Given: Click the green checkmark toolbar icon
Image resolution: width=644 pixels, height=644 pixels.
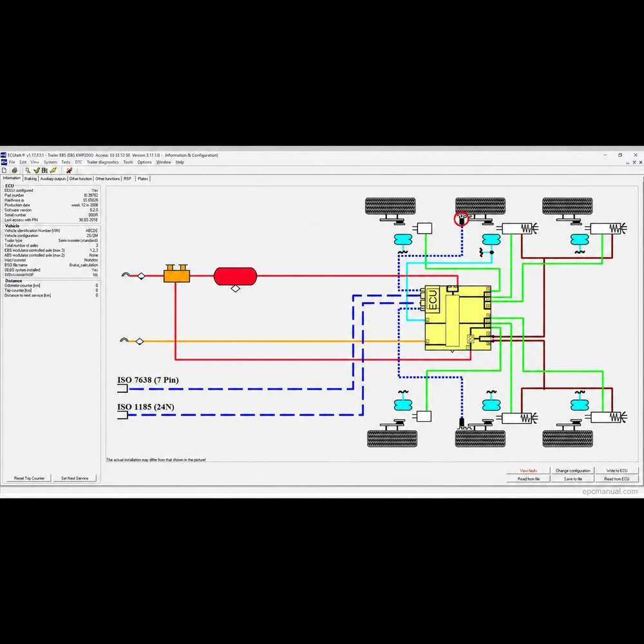Looking at the screenshot, I should click(x=36, y=171).
